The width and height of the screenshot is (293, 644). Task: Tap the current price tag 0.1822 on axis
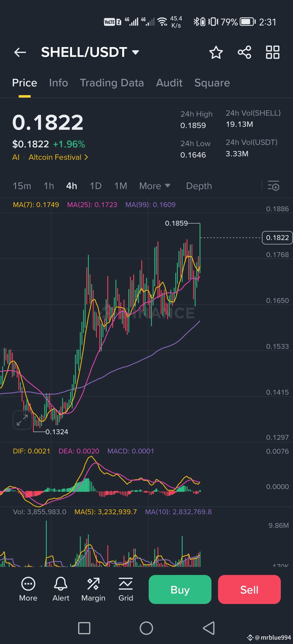click(x=277, y=238)
